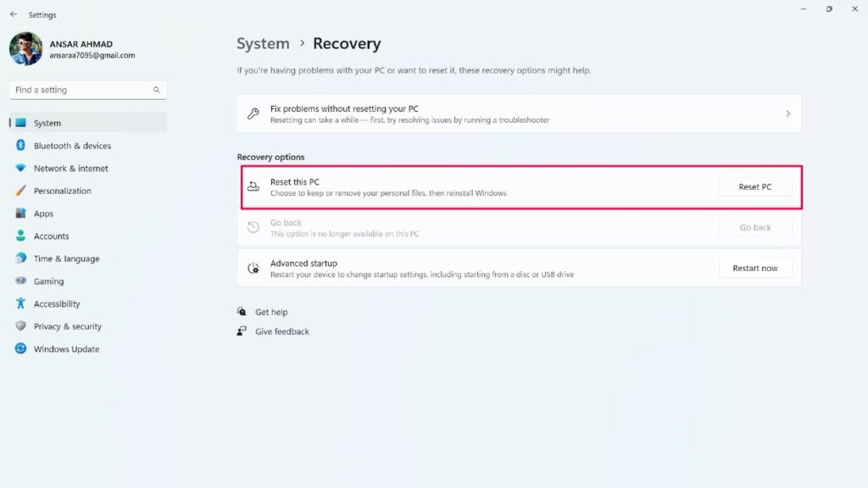Click the Find a setting field
Screen dimensions: 868x488
pos(88,90)
